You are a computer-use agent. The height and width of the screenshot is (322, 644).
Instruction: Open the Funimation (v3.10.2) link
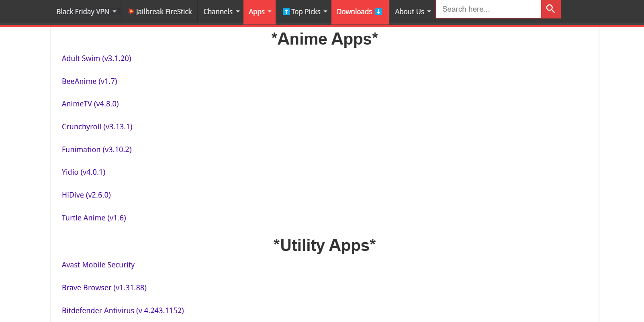(97, 149)
